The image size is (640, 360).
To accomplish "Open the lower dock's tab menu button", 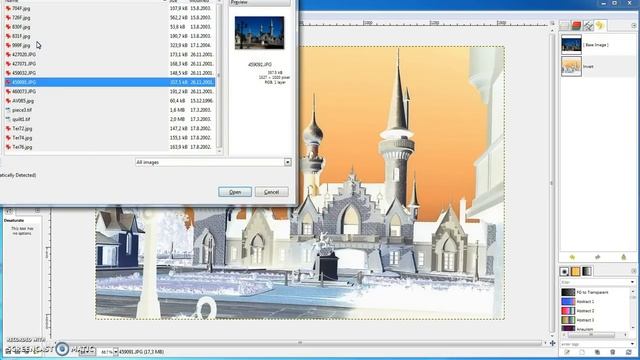I will [x=633, y=271].
